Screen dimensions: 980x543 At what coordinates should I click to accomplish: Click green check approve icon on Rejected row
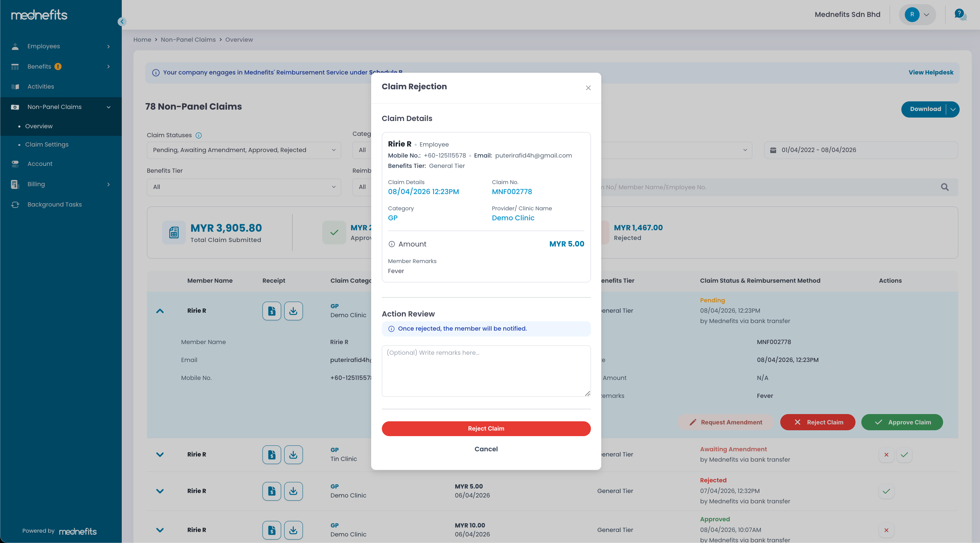(x=886, y=491)
